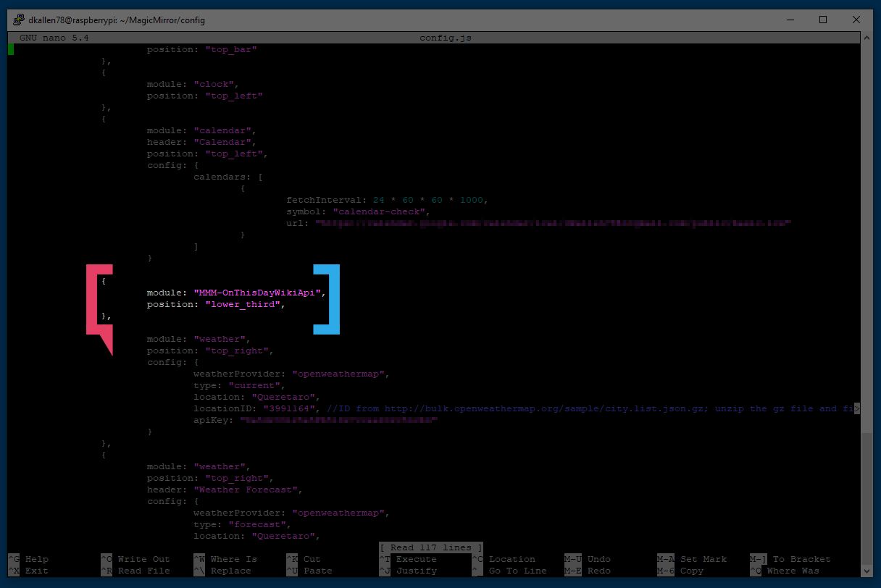Click the ^W Where Is shortcut
The height and width of the screenshot is (588, 881).
click(x=225, y=559)
